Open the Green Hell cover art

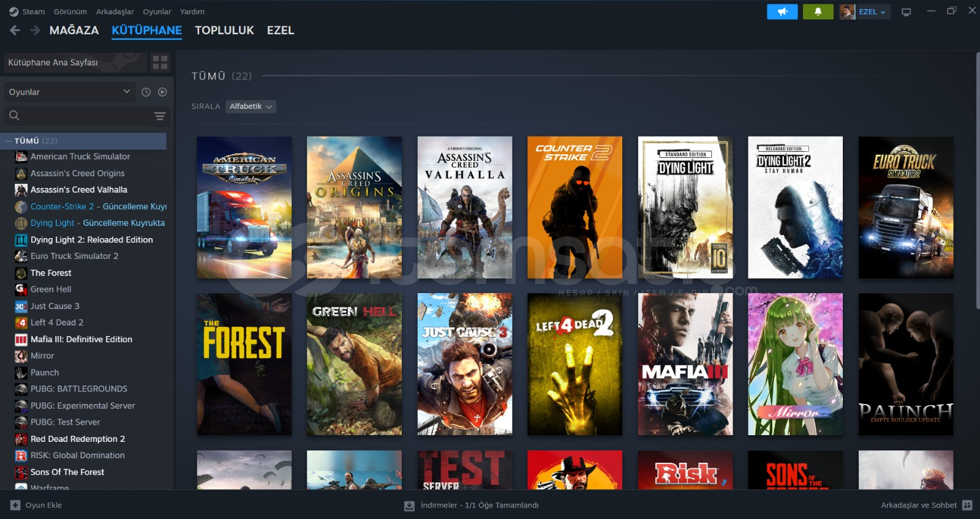pyautogui.click(x=355, y=364)
